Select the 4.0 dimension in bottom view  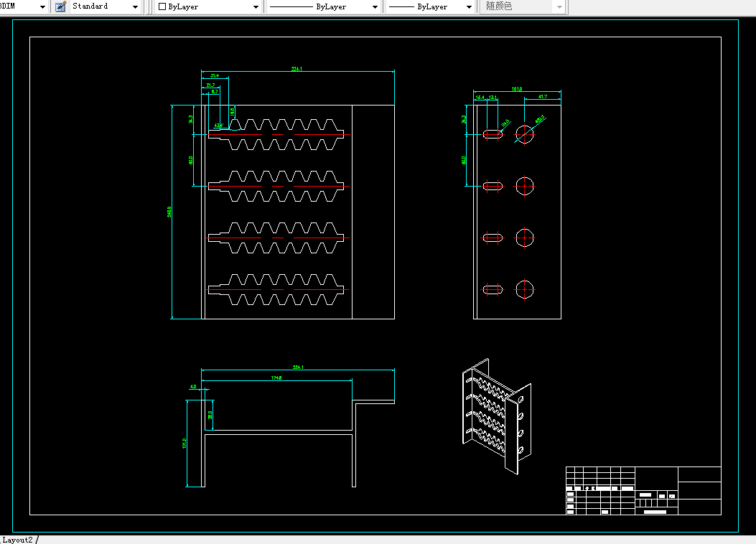[193, 386]
